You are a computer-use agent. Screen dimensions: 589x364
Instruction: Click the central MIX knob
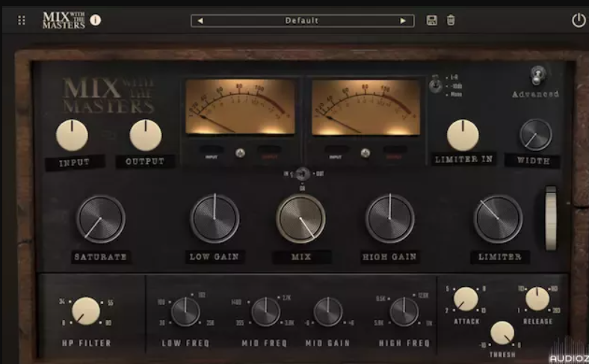(x=300, y=218)
